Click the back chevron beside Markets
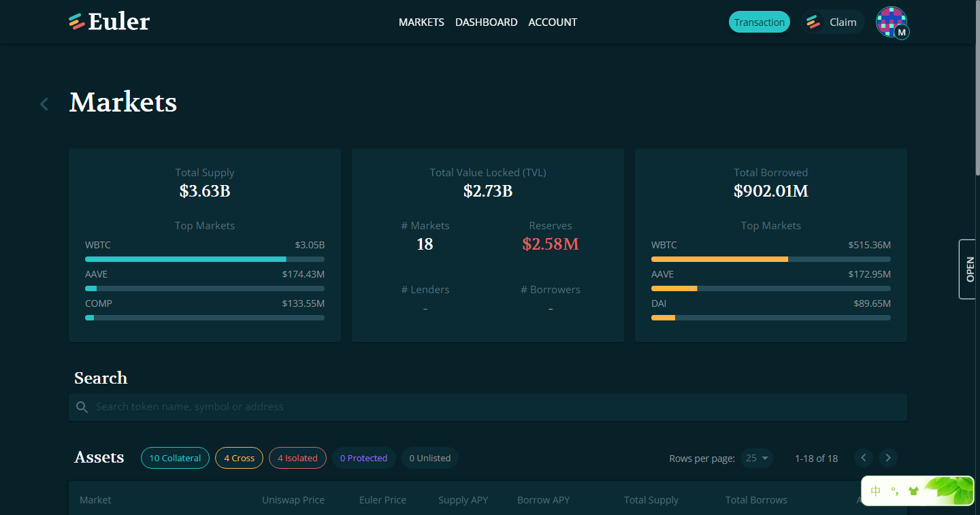Viewport: 980px width, 515px height. click(x=44, y=104)
